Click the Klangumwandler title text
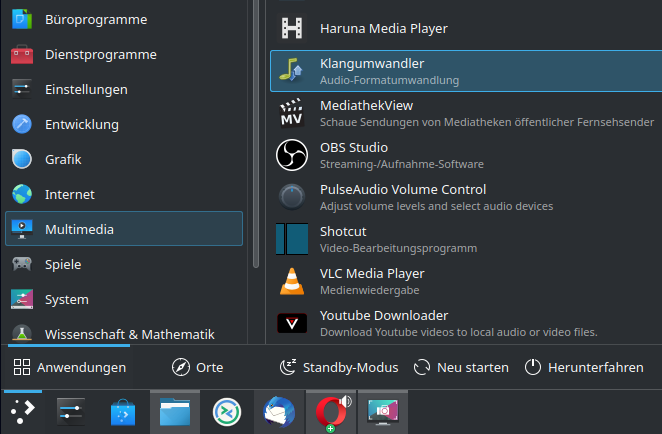Image resolution: width=662 pixels, height=434 pixels. click(x=372, y=64)
